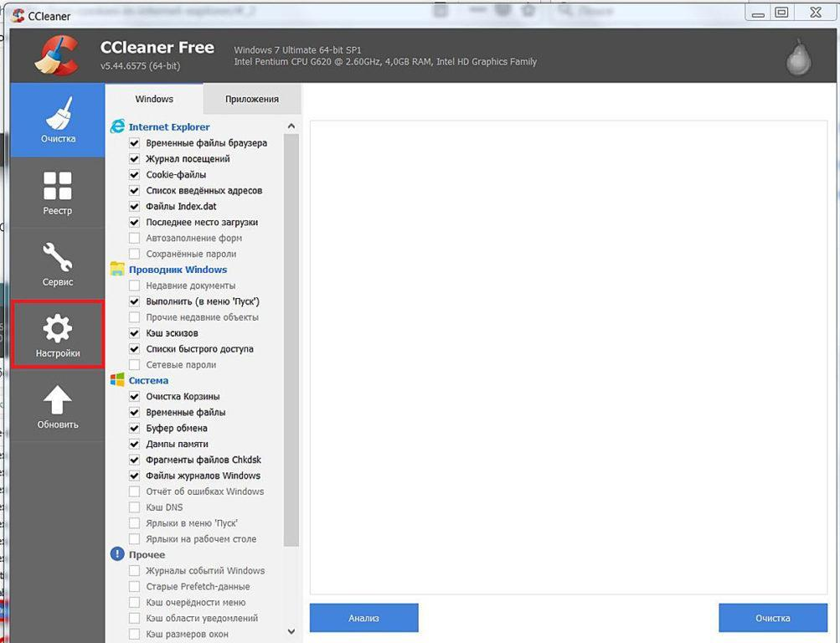This screenshot has width=840, height=643.
Task: Uncheck Списки быстрого доступа
Action: pyautogui.click(x=135, y=349)
